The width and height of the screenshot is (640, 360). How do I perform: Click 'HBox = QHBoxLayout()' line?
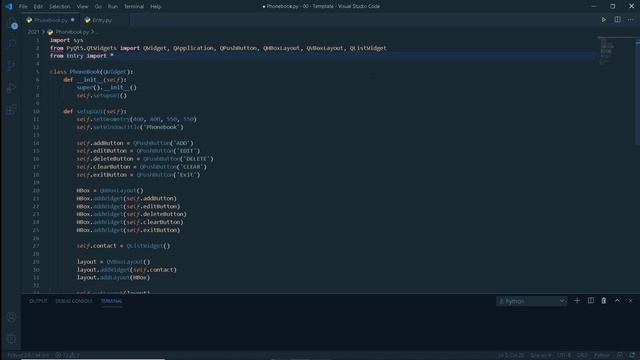(110, 191)
